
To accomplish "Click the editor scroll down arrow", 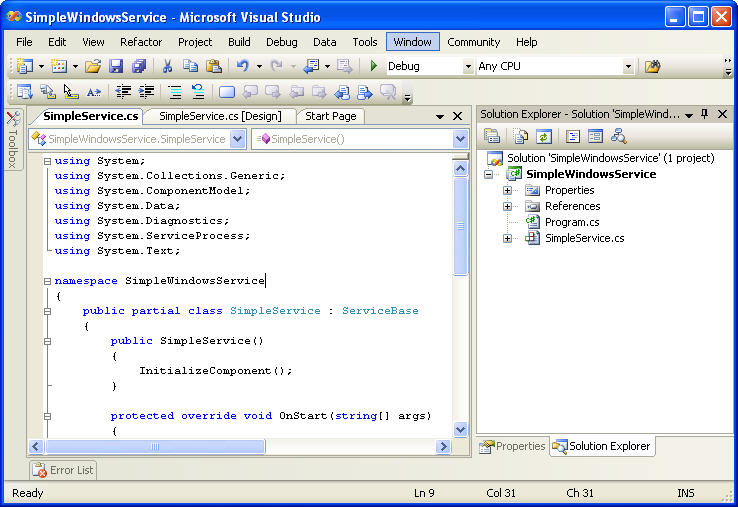I will click(461, 429).
